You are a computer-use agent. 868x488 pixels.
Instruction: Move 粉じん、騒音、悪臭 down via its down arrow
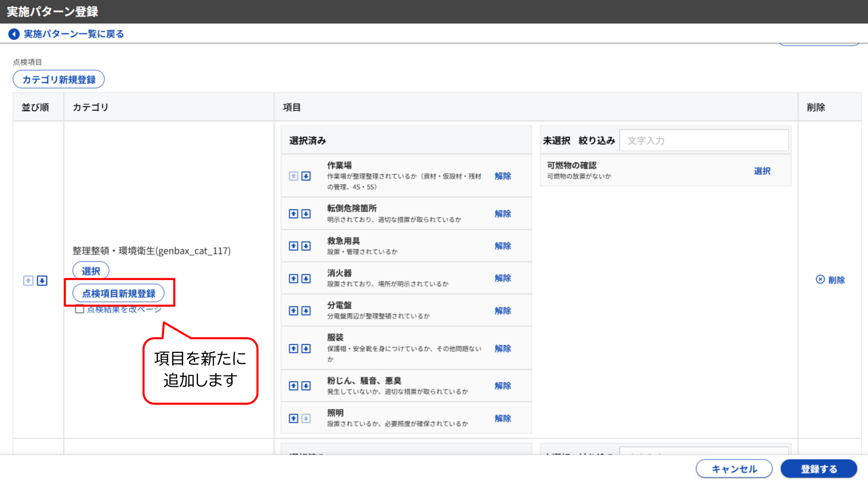click(306, 385)
